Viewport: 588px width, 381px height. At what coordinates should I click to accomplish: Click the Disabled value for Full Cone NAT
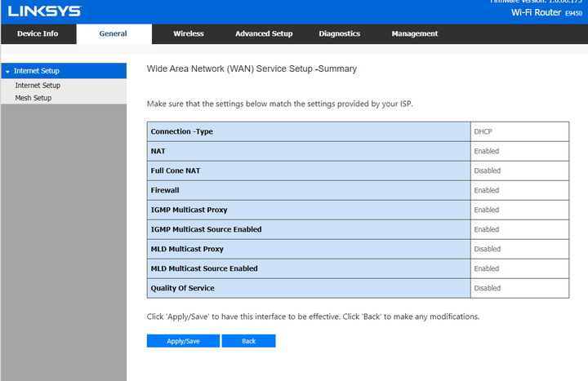(x=487, y=171)
